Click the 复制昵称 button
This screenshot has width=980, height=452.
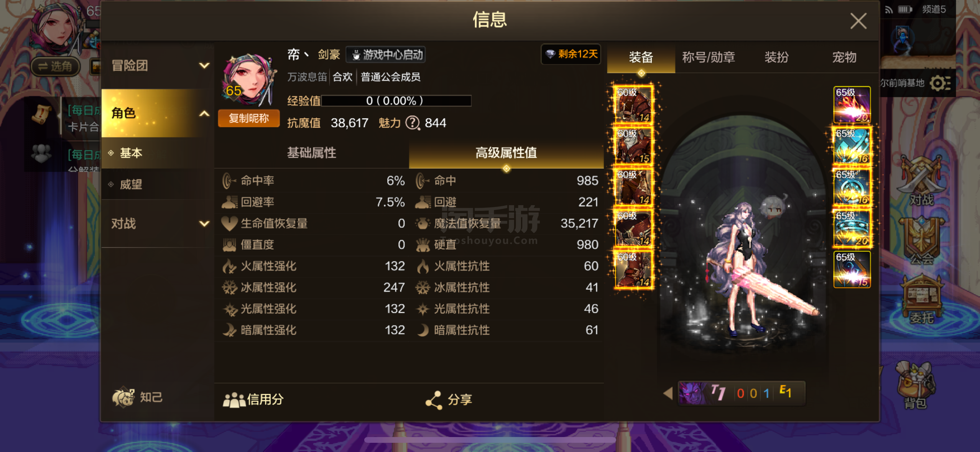coord(248,118)
